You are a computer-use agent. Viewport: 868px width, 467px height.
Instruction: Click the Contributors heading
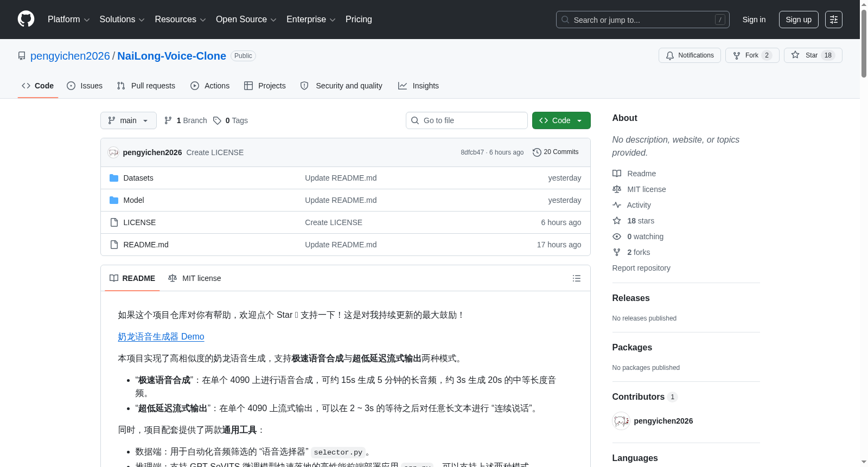(639, 396)
